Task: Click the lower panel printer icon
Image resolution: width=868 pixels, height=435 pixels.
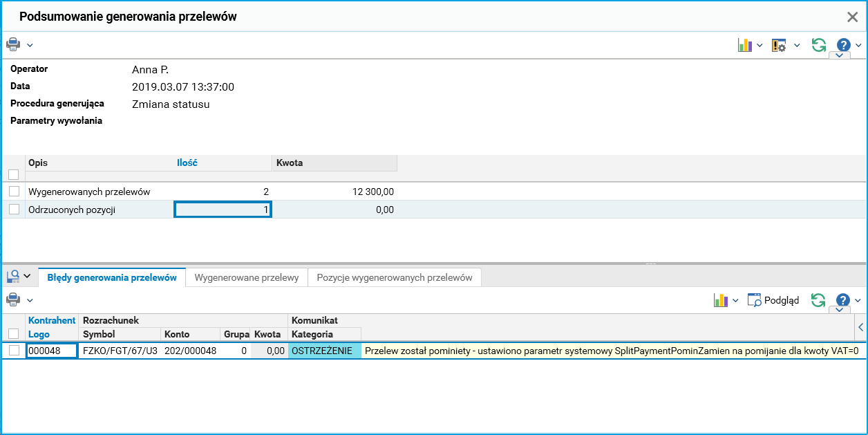Action: pyautogui.click(x=13, y=299)
